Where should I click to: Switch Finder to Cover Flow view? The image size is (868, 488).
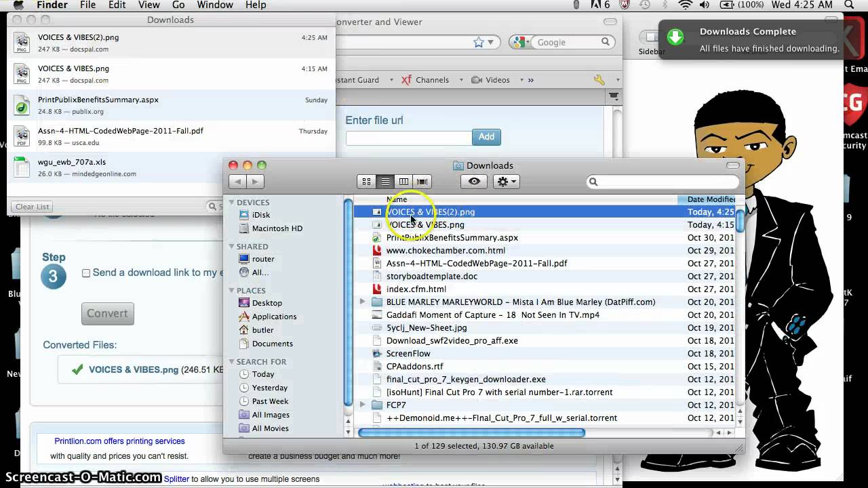coord(422,182)
